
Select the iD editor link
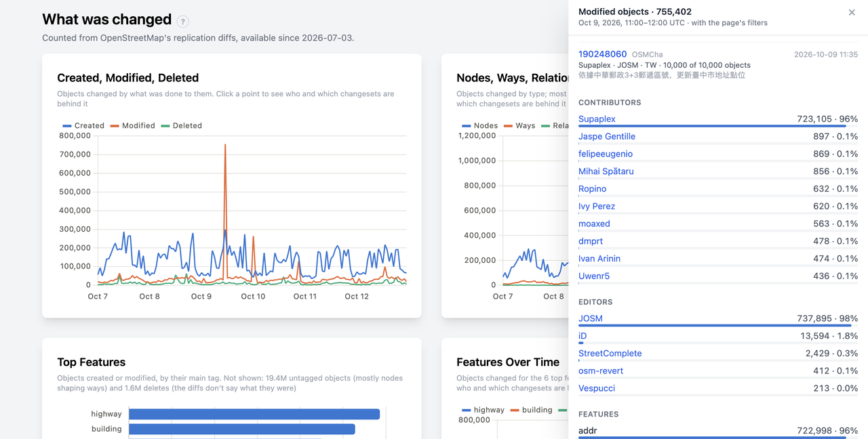click(583, 336)
